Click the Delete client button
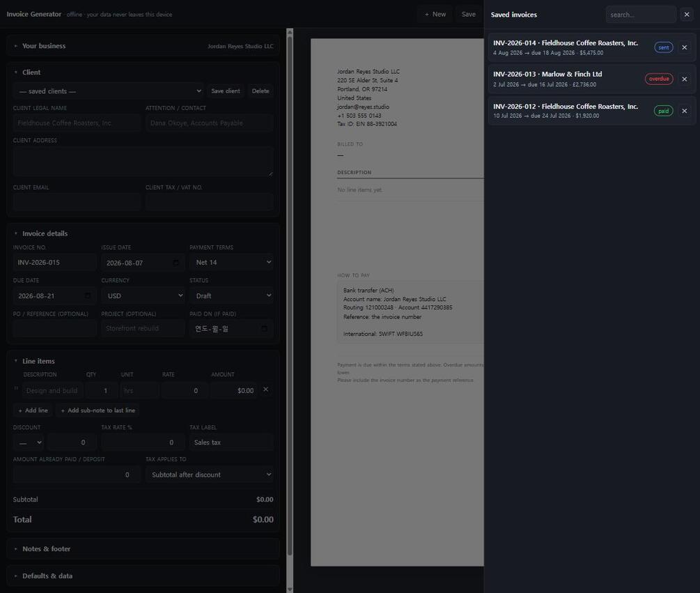Screen dimensions: 700x593 click(x=260, y=91)
